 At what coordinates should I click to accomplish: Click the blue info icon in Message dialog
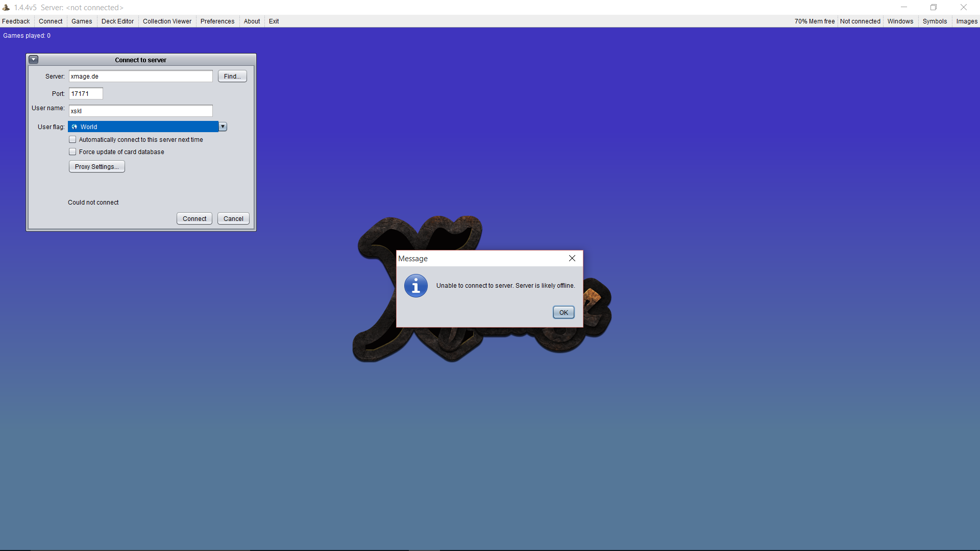415,286
